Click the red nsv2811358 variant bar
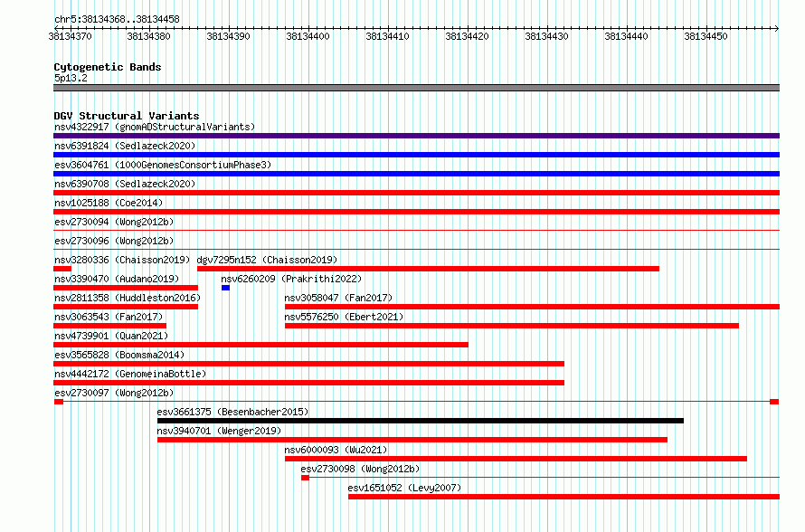 126,307
